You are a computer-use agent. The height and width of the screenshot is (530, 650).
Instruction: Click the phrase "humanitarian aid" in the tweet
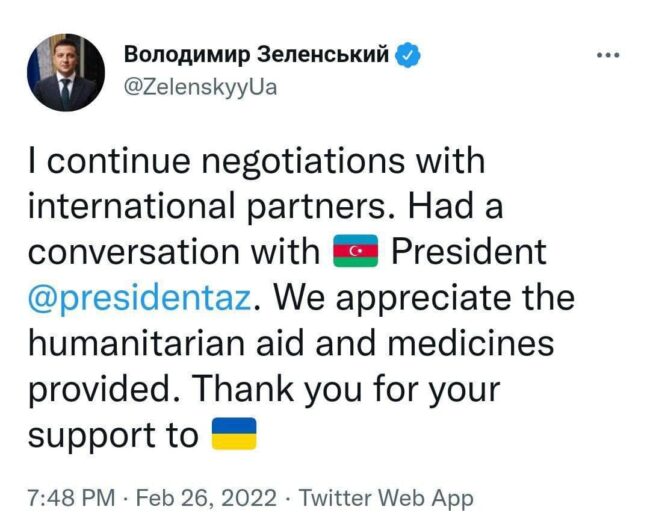coord(150,343)
